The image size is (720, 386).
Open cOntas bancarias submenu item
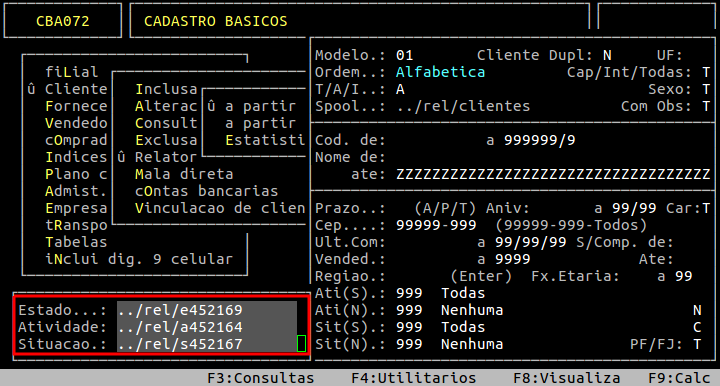207,191
